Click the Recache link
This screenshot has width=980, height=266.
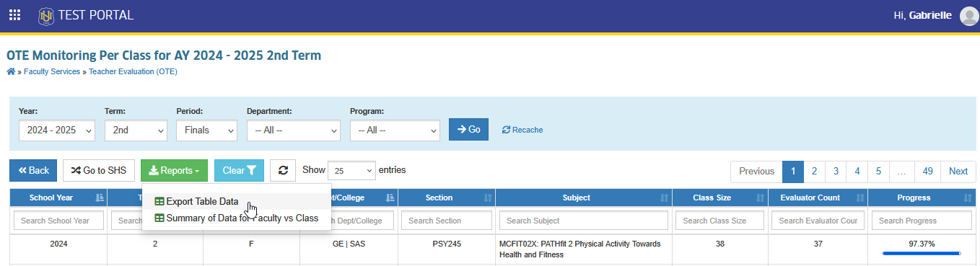522,130
